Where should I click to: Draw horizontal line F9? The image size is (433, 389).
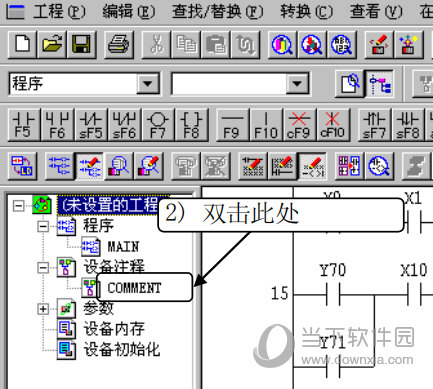click(x=232, y=125)
